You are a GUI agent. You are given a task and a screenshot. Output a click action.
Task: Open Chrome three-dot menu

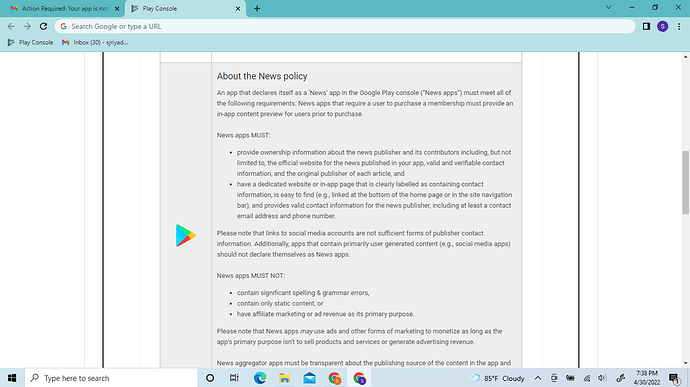click(x=679, y=26)
